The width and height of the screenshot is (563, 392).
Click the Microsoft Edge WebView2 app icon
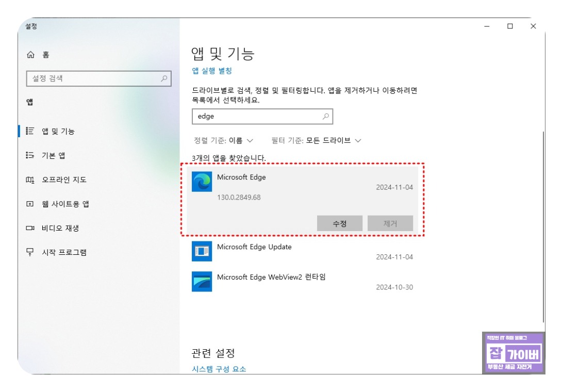coord(202,281)
